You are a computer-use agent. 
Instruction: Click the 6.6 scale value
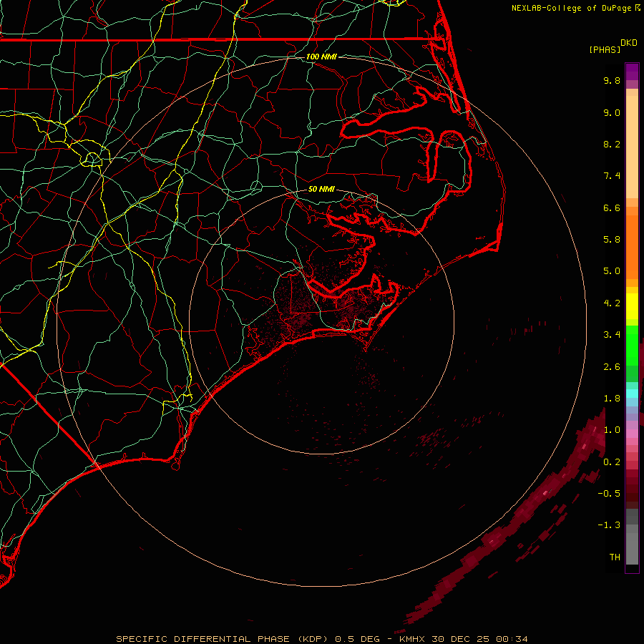(612, 208)
